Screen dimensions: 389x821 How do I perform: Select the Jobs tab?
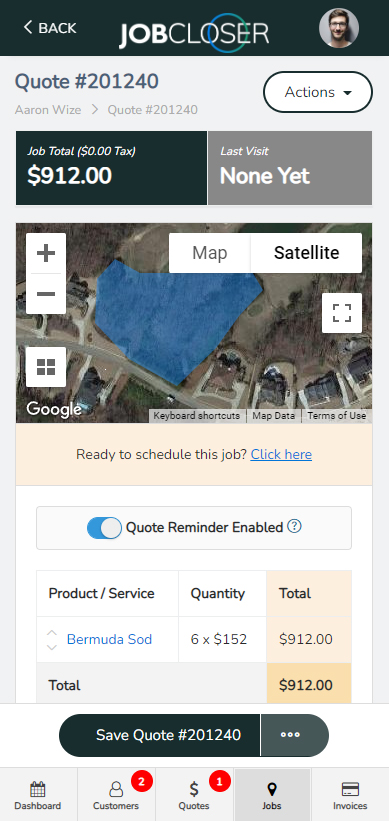(272, 795)
